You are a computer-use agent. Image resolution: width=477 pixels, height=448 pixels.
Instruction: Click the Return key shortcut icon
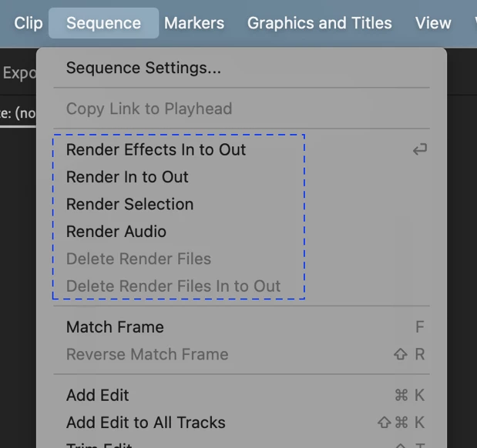point(420,149)
